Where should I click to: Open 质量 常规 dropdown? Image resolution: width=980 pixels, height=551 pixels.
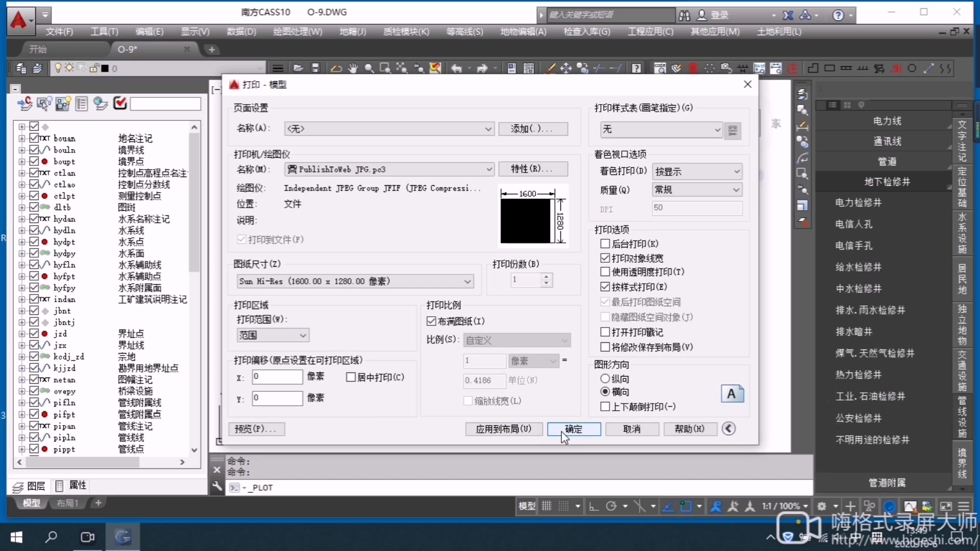pos(697,190)
